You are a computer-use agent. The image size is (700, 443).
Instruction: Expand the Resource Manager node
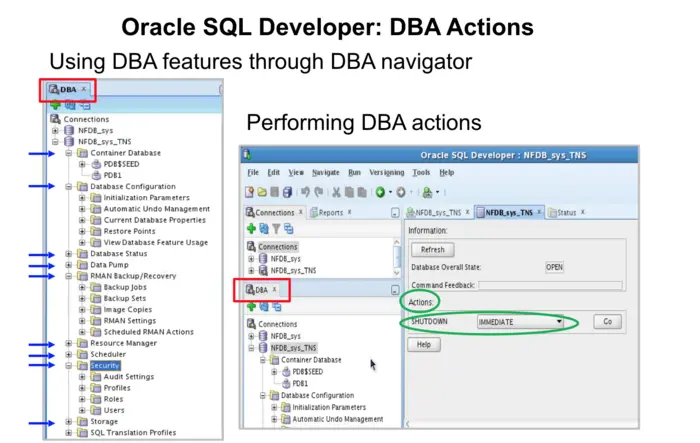[x=68, y=343]
